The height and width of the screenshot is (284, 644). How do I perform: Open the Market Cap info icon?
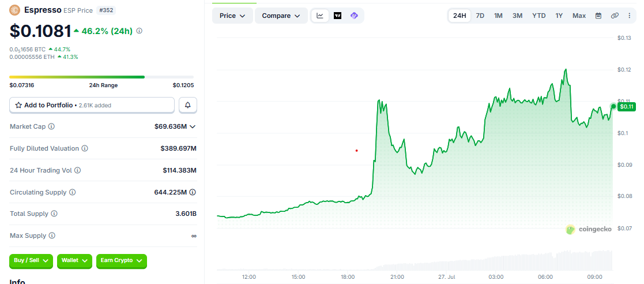tap(51, 126)
